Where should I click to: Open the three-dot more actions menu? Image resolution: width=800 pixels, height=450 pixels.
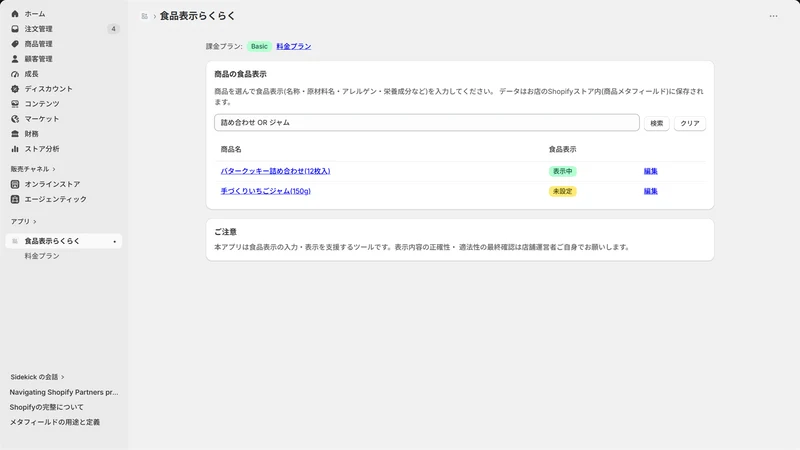pos(773,16)
